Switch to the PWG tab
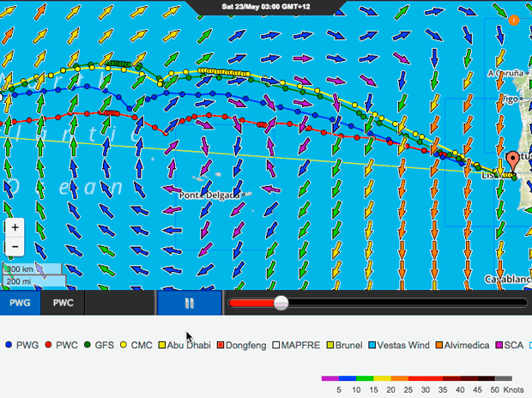This screenshot has width=532, height=398. (x=21, y=303)
